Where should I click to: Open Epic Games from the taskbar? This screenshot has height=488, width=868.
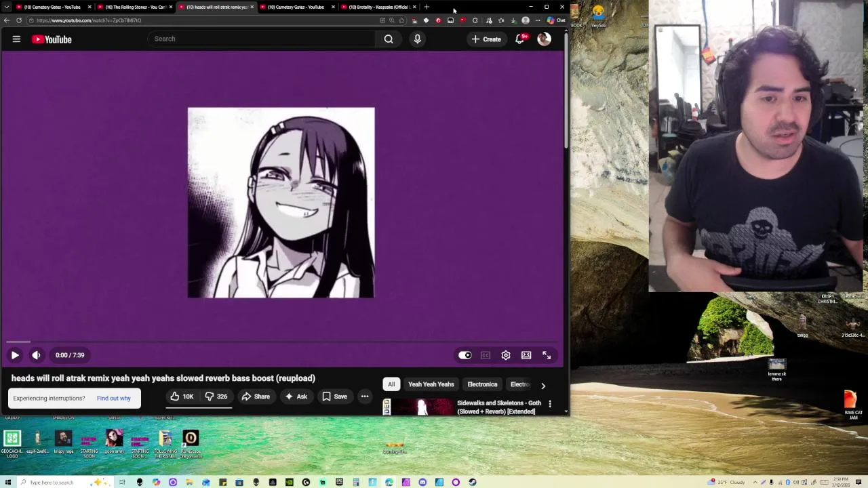click(x=339, y=482)
